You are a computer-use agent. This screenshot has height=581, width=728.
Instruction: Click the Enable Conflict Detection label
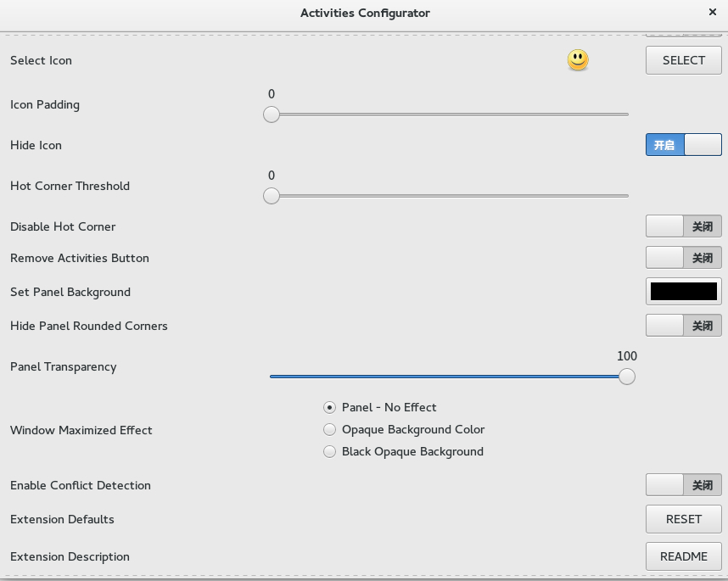point(81,485)
